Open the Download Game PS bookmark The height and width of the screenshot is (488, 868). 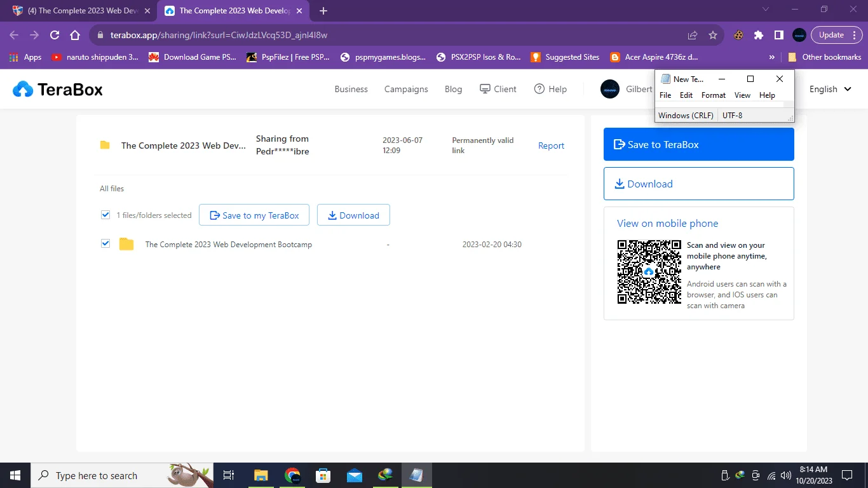193,57
